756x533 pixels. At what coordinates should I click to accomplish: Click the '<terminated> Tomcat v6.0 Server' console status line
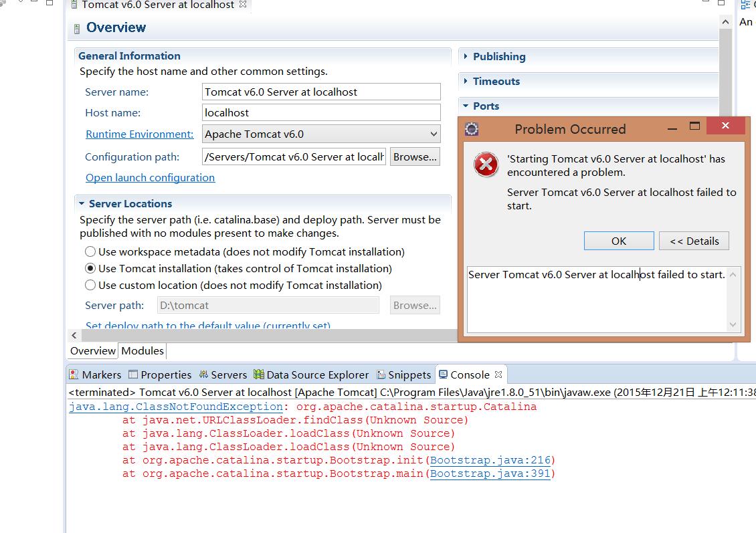(411, 393)
